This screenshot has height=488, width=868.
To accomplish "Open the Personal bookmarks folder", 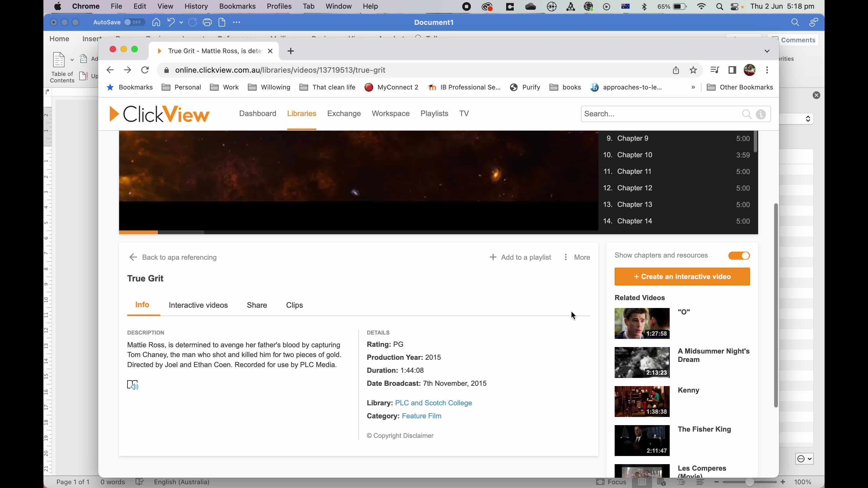I will [x=181, y=87].
